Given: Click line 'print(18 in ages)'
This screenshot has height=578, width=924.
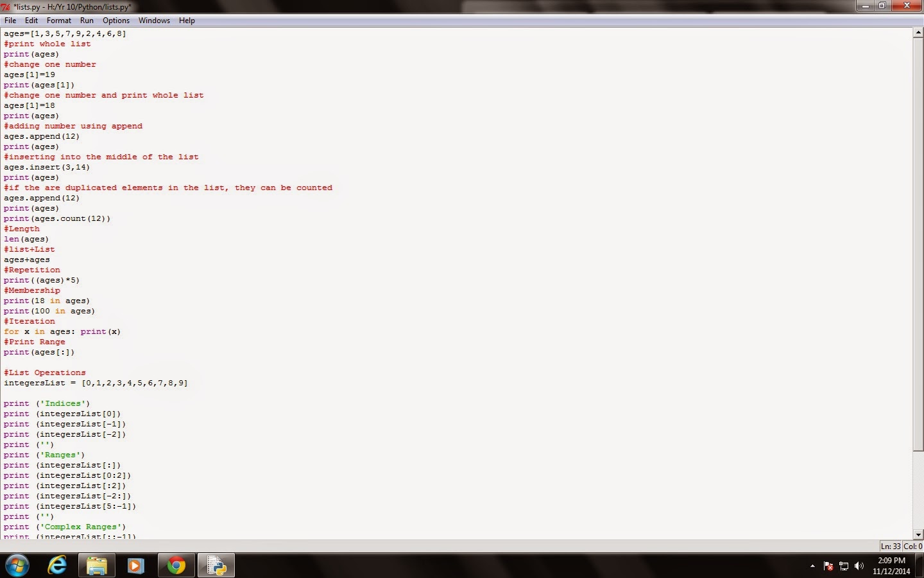Looking at the screenshot, I should (x=47, y=301).
